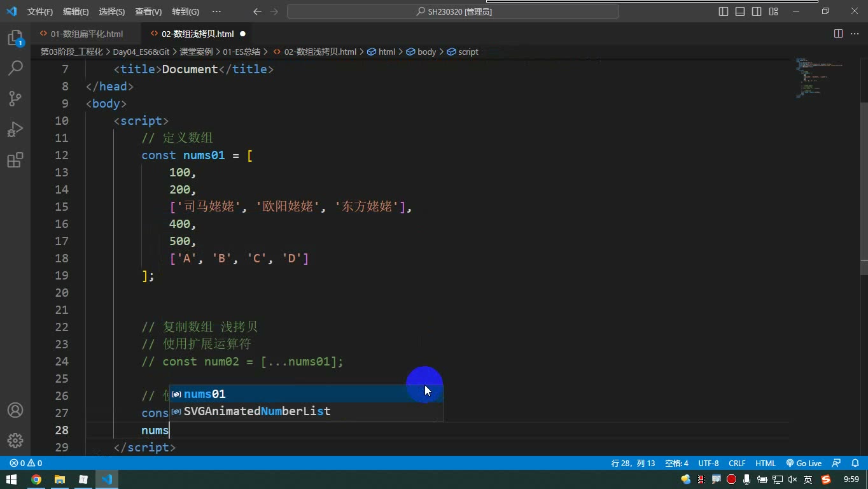Switch input language via 英 tray indicator
Image resolution: width=868 pixels, height=489 pixels.
808,479
